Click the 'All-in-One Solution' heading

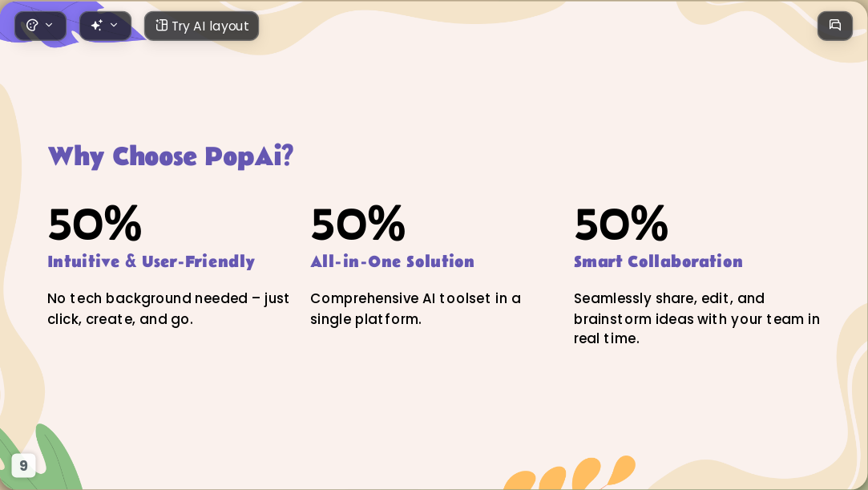393,261
